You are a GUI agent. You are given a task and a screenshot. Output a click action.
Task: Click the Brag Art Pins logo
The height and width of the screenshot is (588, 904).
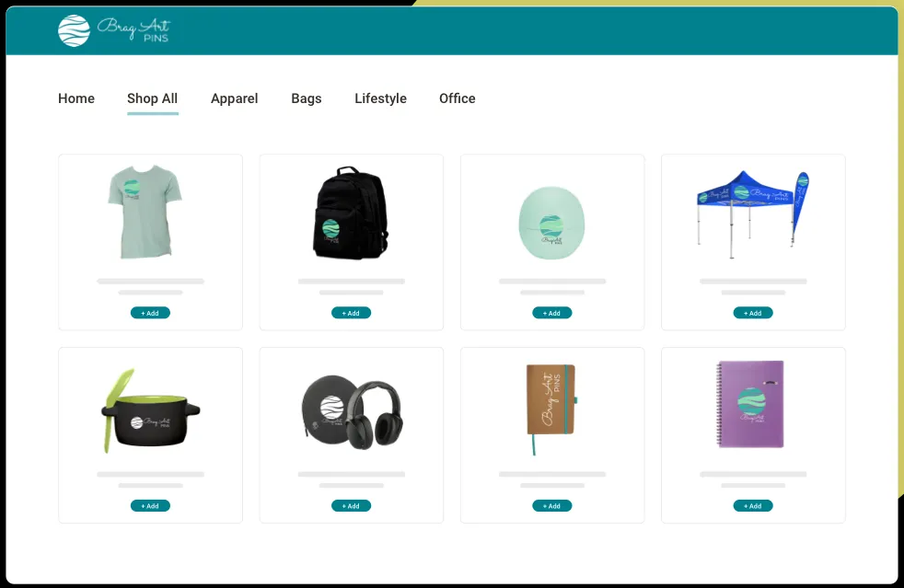point(114,30)
